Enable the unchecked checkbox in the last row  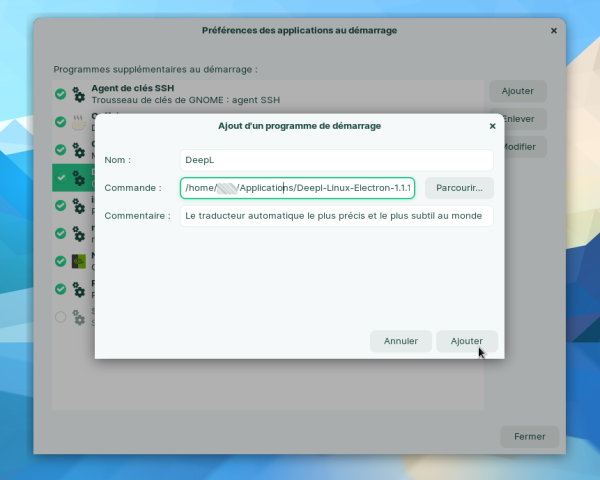[x=61, y=317]
